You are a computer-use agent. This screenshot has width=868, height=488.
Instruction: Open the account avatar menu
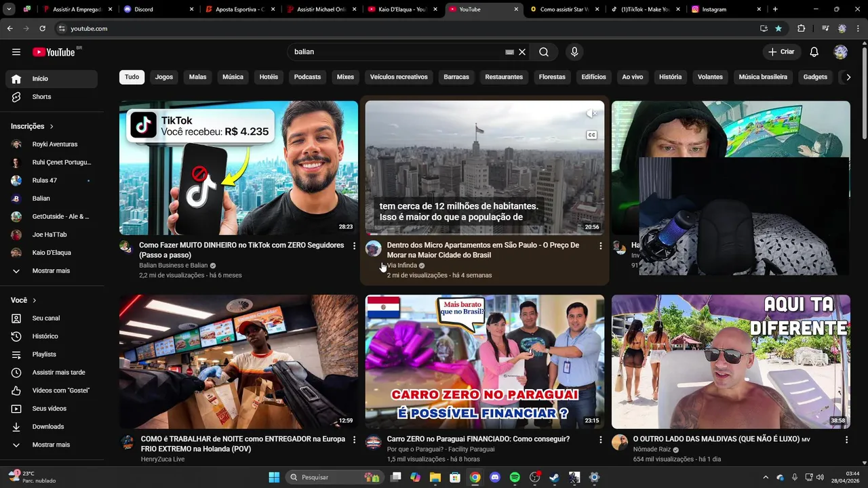click(x=841, y=52)
